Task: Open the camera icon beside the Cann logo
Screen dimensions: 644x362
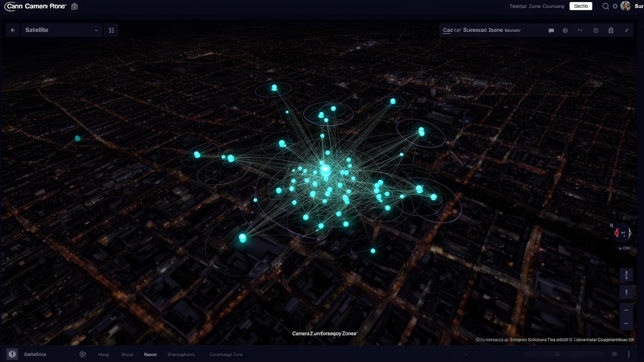Action: click(74, 6)
